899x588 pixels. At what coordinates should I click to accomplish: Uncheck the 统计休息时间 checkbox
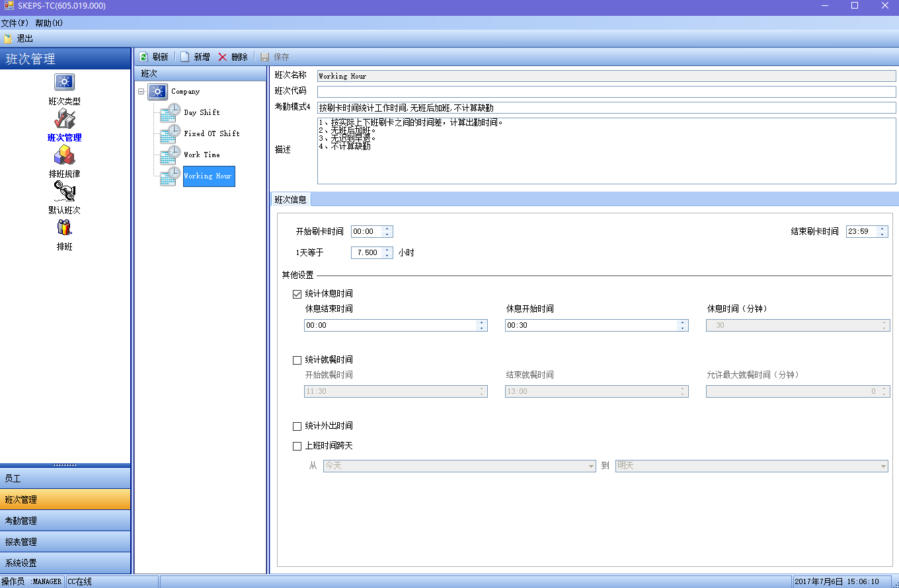[x=297, y=294]
